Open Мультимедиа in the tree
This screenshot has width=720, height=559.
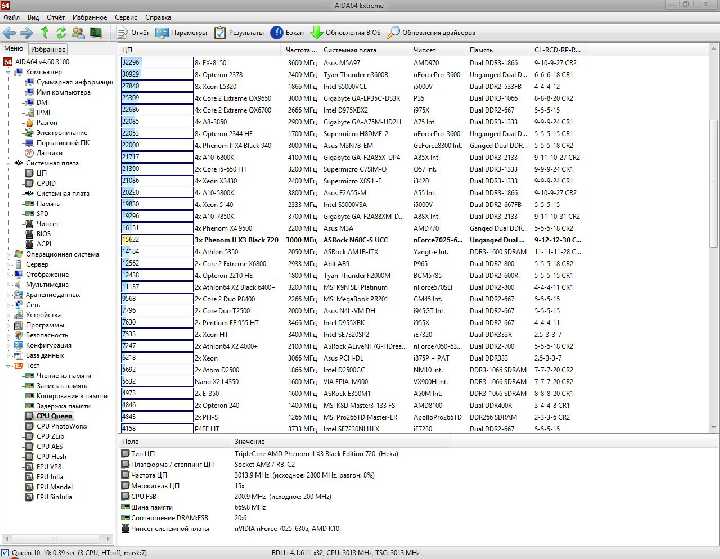tap(41, 284)
